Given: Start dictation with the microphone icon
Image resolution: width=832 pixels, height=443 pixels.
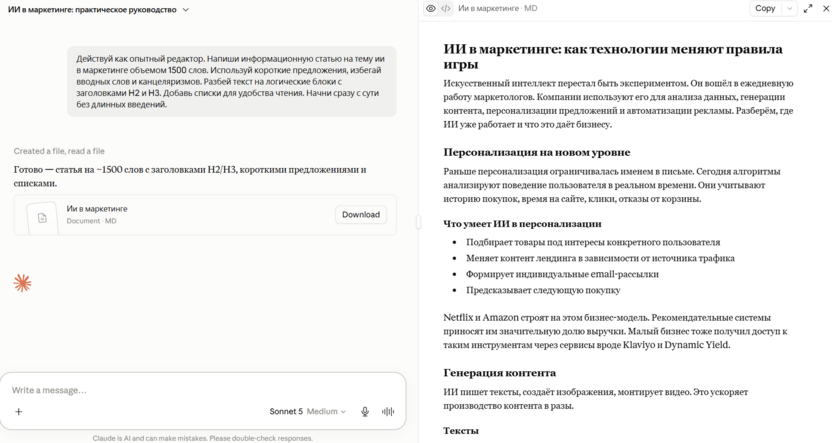Looking at the screenshot, I should [365, 411].
